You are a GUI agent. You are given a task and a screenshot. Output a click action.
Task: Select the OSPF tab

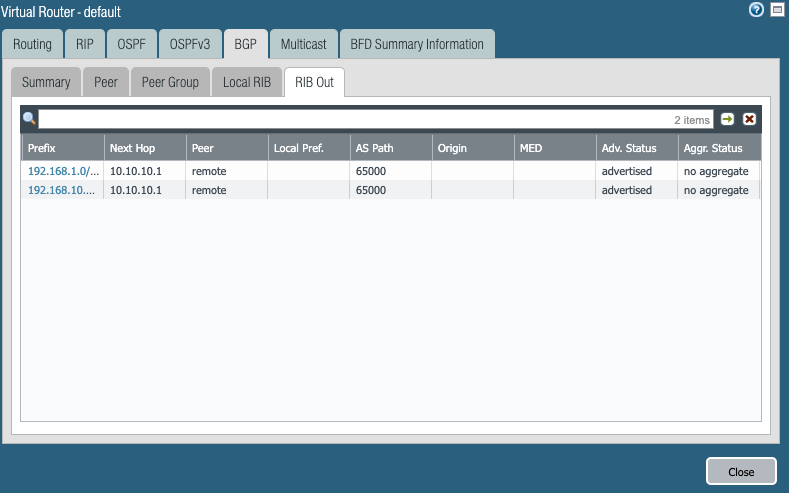click(x=130, y=44)
